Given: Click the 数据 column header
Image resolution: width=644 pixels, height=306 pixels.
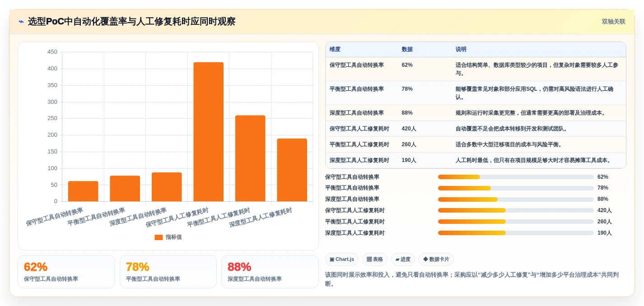Looking at the screenshot, I should (407, 49).
